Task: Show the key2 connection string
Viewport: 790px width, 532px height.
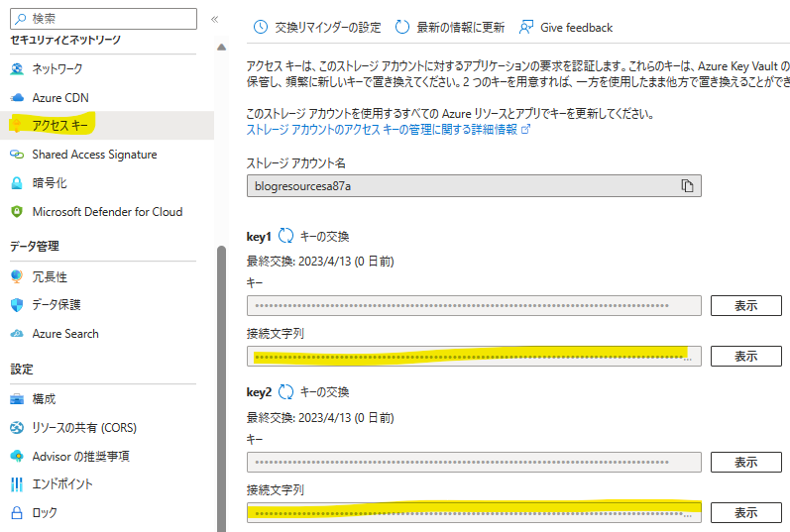Action: click(x=746, y=513)
